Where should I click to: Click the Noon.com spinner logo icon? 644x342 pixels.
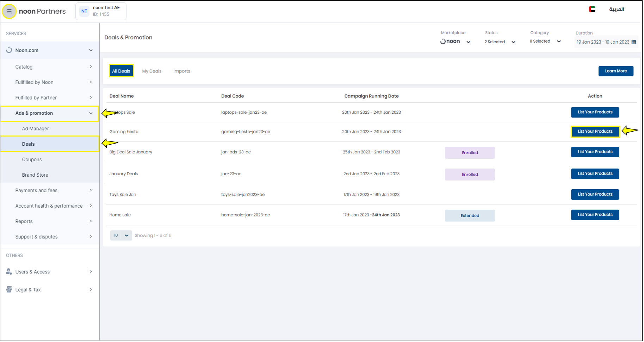click(9, 50)
